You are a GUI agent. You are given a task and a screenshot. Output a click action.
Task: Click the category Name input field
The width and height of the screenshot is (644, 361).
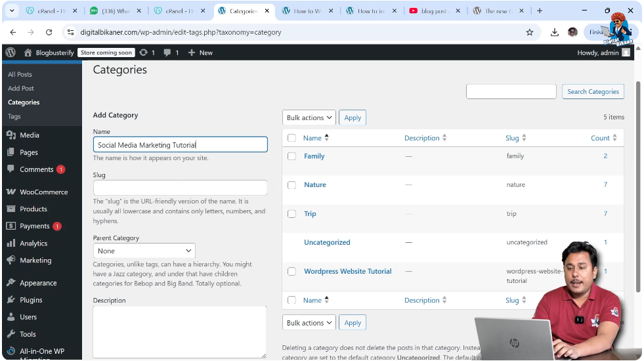[181, 144]
